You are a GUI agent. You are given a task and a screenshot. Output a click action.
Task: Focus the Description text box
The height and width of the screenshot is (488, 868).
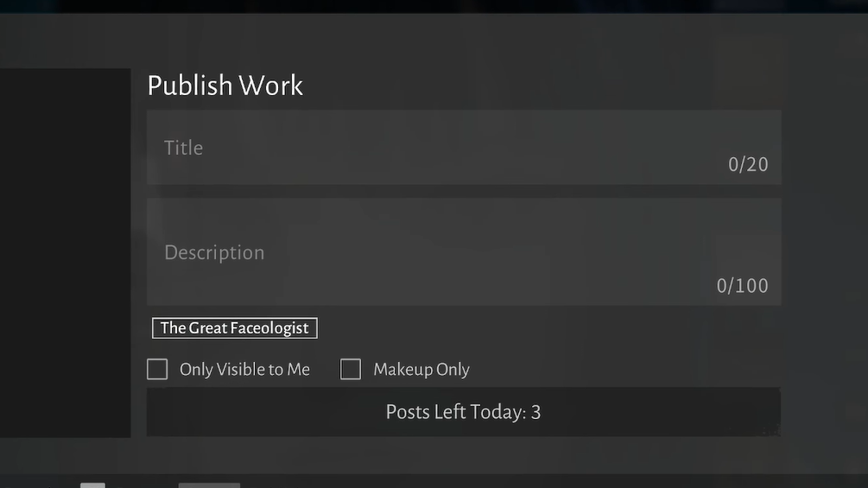(x=464, y=251)
